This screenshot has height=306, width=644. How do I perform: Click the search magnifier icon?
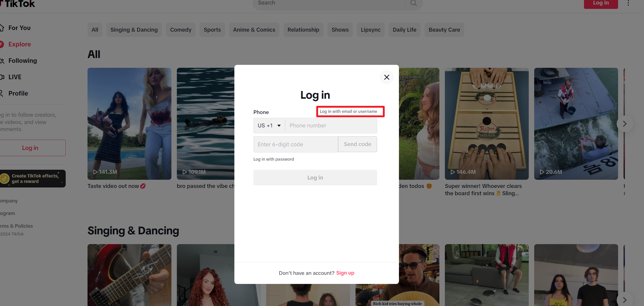413,3
